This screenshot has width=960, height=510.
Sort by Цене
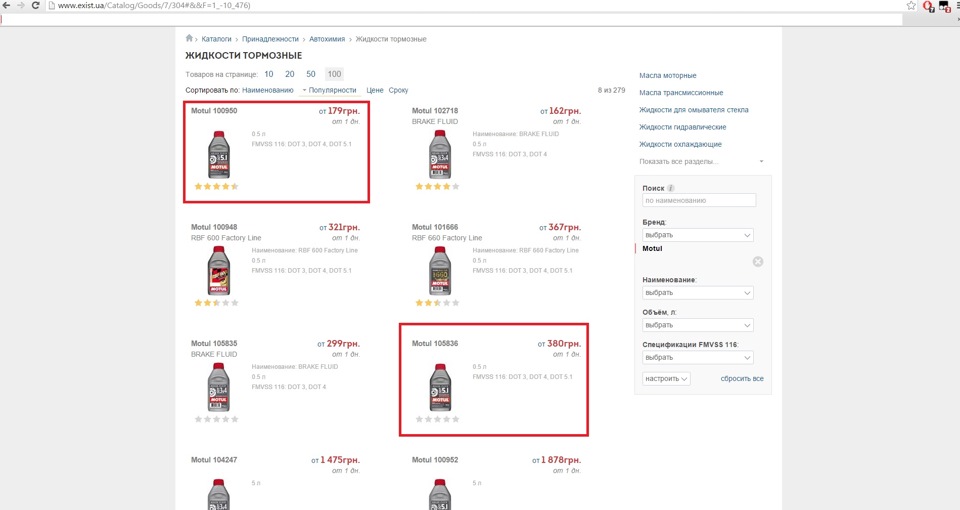[x=375, y=90]
